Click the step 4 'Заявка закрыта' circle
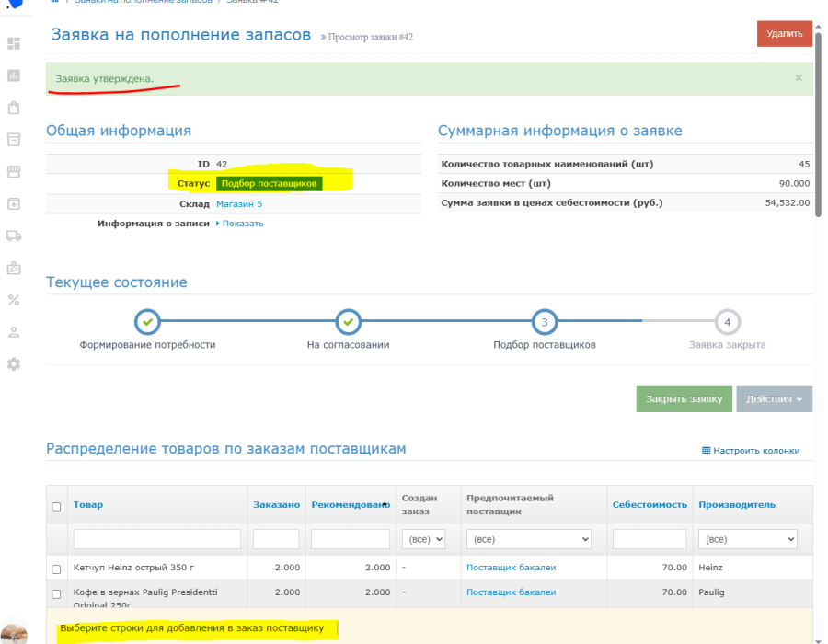This screenshot has width=828, height=644. pyautogui.click(x=727, y=322)
